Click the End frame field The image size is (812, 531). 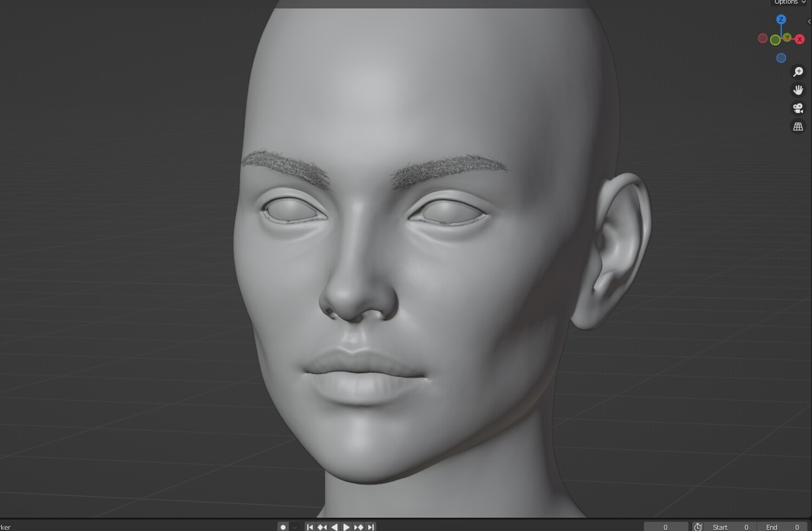click(x=782, y=527)
